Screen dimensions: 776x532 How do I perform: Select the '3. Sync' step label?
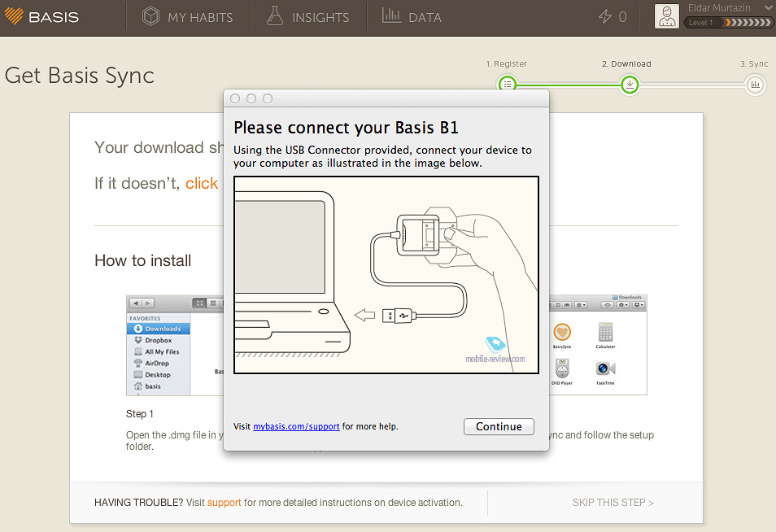point(754,63)
